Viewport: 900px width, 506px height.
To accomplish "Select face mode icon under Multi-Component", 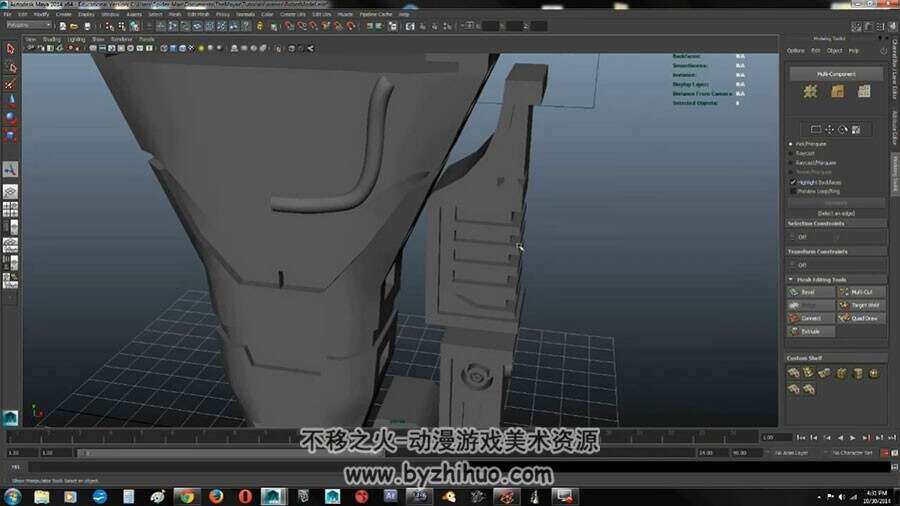I will (x=864, y=91).
